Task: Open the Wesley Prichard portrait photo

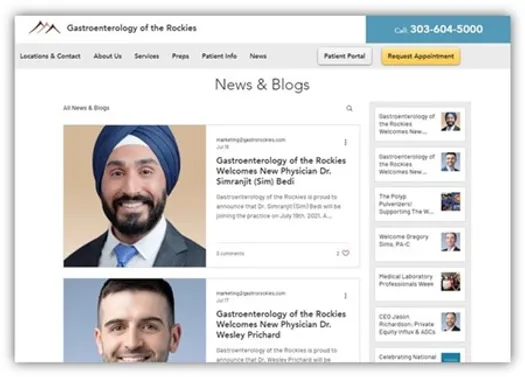Action: (135, 320)
